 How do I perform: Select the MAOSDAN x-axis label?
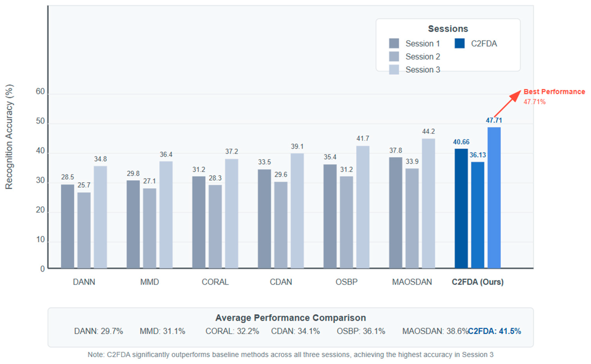tap(412, 282)
